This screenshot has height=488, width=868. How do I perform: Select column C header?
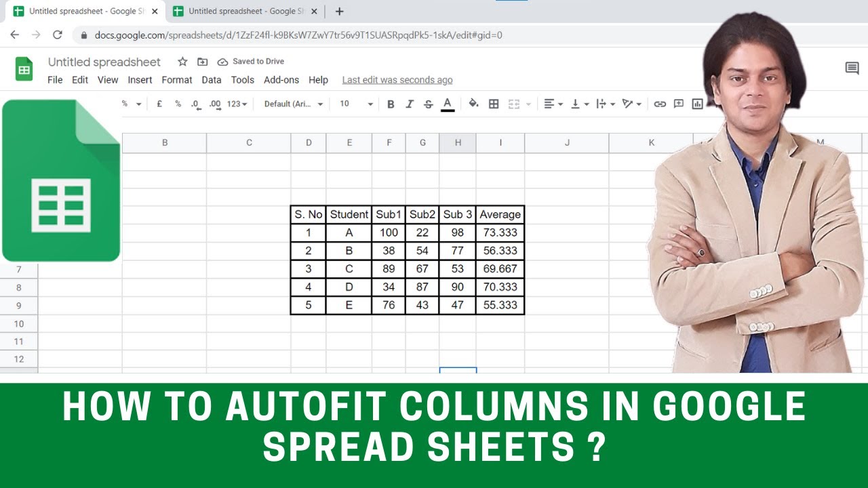pyautogui.click(x=249, y=142)
